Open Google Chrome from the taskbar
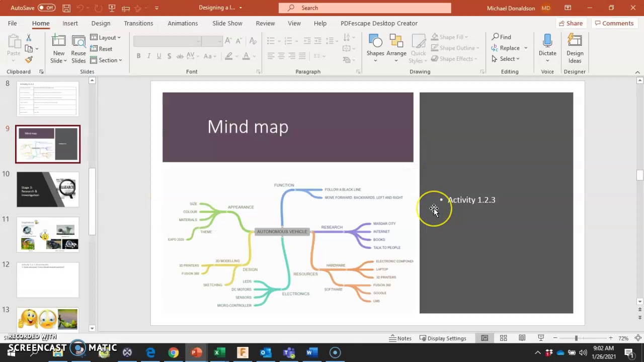The height and width of the screenshot is (362, 644). pyautogui.click(x=173, y=353)
